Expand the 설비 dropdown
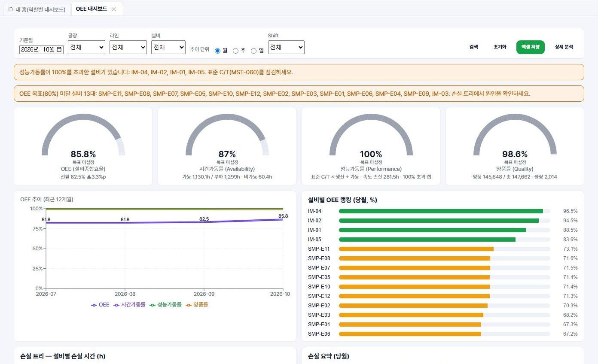Screen dimensions: 598x364 [168, 47]
